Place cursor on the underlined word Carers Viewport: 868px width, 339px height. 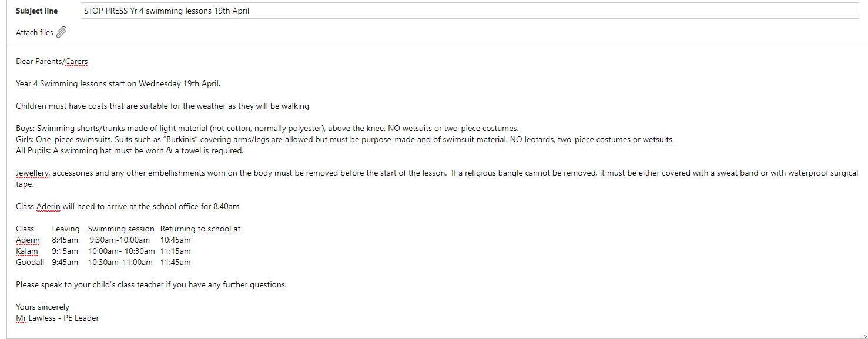[76, 62]
